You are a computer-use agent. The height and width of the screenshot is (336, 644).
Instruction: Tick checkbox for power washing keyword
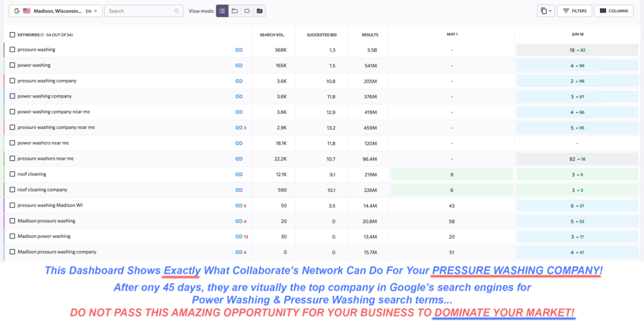[x=13, y=65]
